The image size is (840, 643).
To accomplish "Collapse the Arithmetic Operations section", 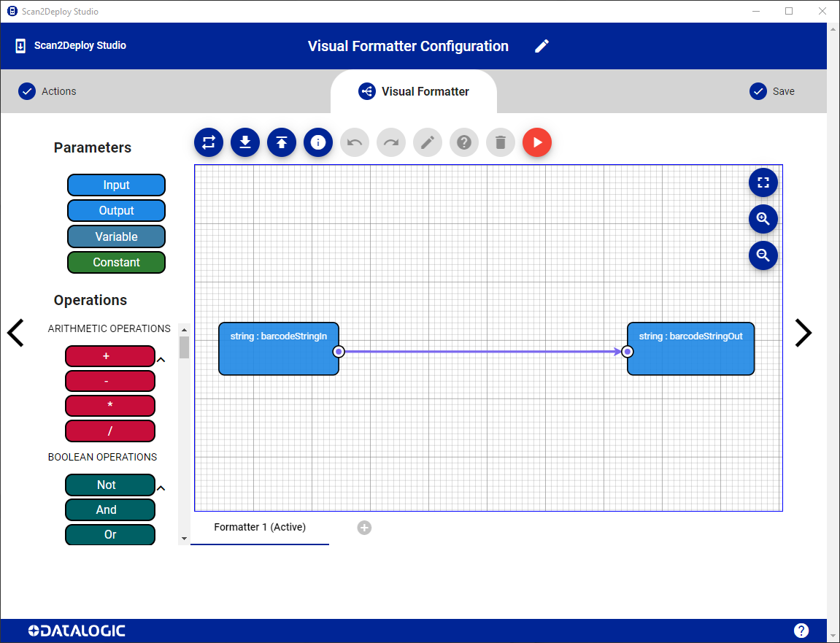I will (x=161, y=359).
